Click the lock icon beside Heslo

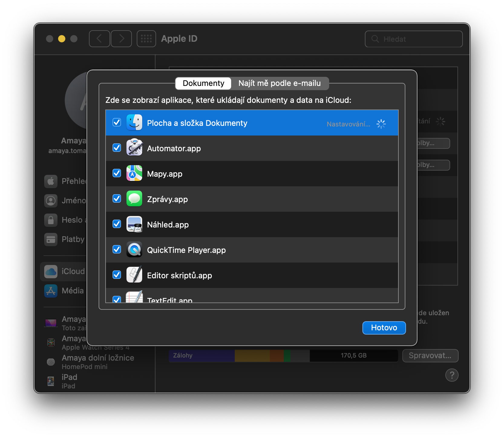[x=51, y=220]
